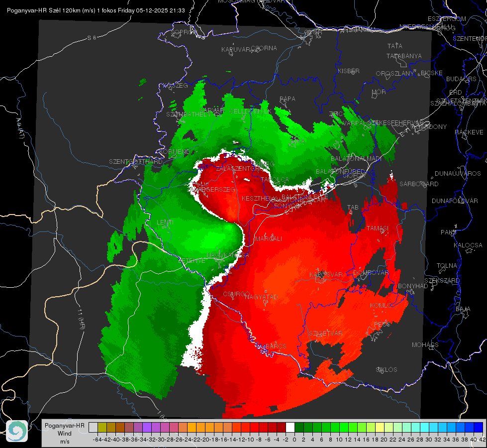Click the bright green swatch between 10 and 12
Viewport: 487px width, 448px height.
(344, 428)
